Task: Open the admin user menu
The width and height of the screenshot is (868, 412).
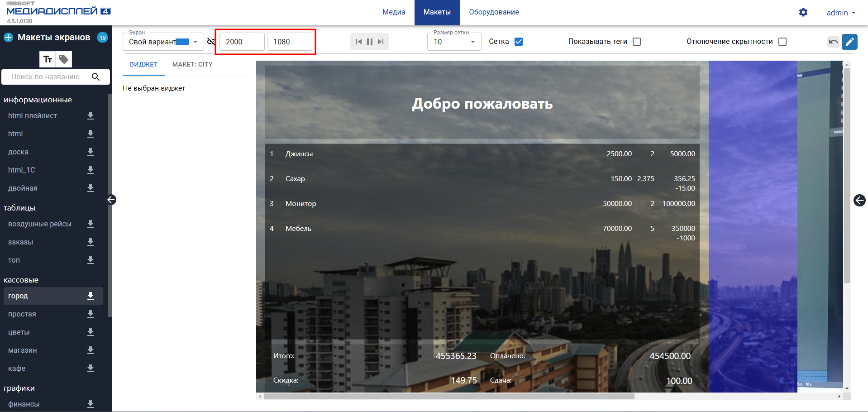Action: (841, 13)
